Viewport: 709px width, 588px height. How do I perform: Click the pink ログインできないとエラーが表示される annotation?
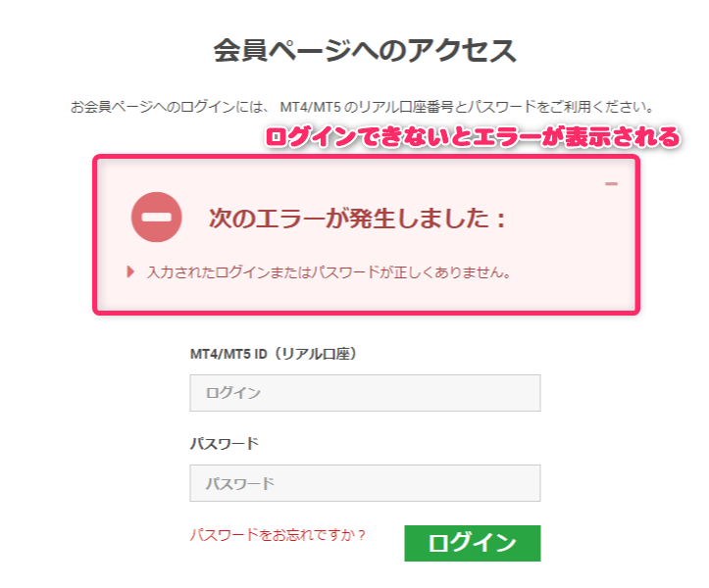point(473,137)
